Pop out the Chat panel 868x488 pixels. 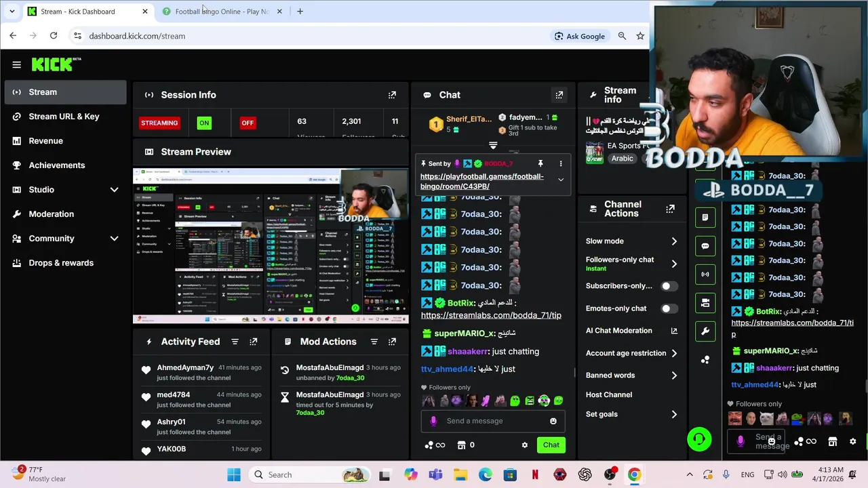pos(559,95)
